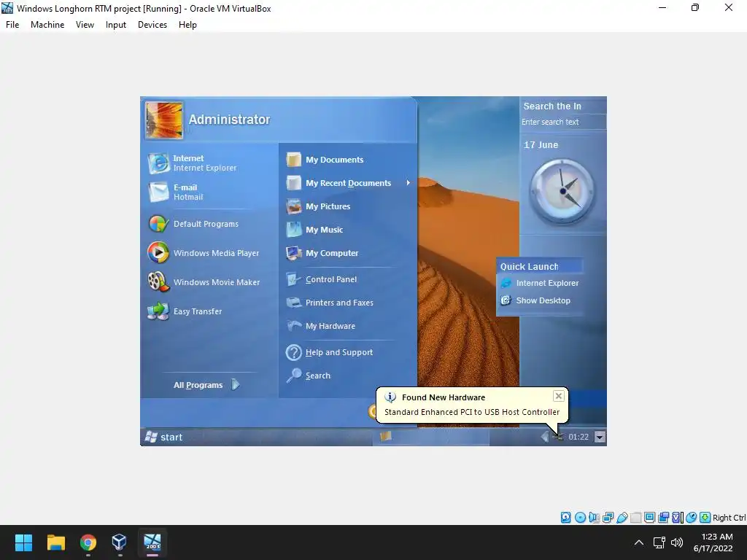The height and width of the screenshot is (560, 747).
Task: Click the network adapters status icon
Action: pyautogui.click(x=608, y=518)
